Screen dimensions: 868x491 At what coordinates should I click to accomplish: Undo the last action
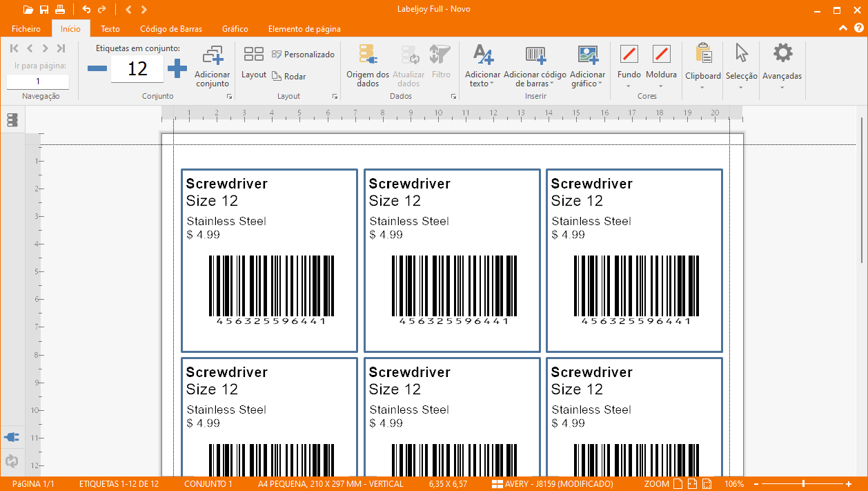86,10
